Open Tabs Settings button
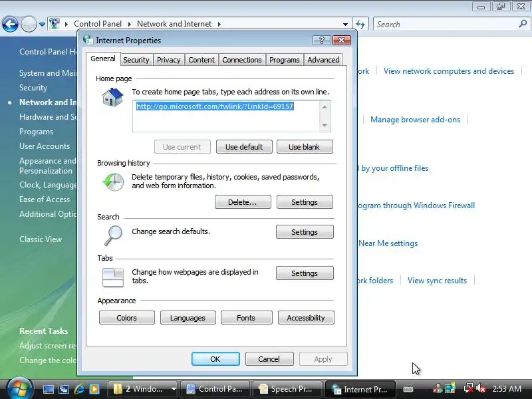The width and height of the screenshot is (532, 399). click(305, 273)
